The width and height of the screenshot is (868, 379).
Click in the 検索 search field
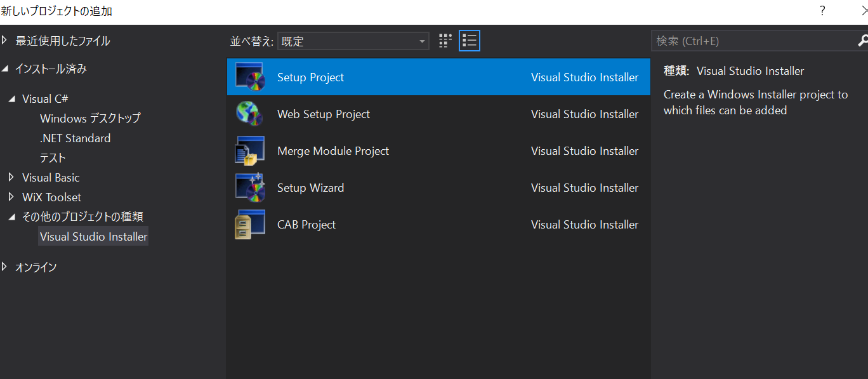(752, 41)
